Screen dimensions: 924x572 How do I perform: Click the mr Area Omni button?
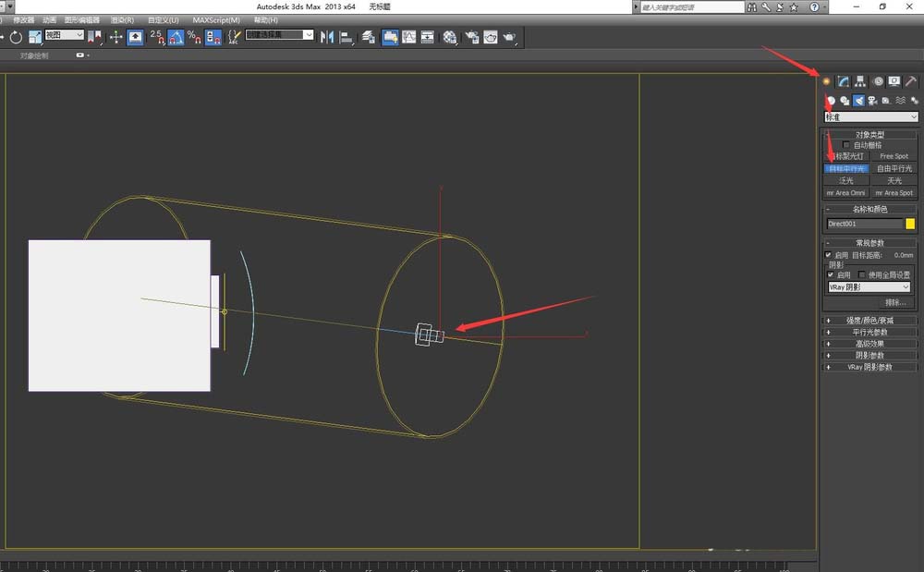coord(846,193)
